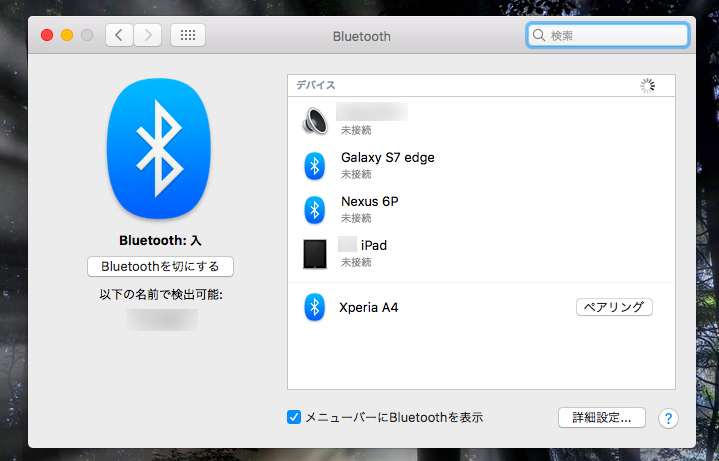Image resolution: width=719 pixels, height=461 pixels.
Task: Click Bluetooth icon beside Nexus 6P
Action: click(x=314, y=208)
